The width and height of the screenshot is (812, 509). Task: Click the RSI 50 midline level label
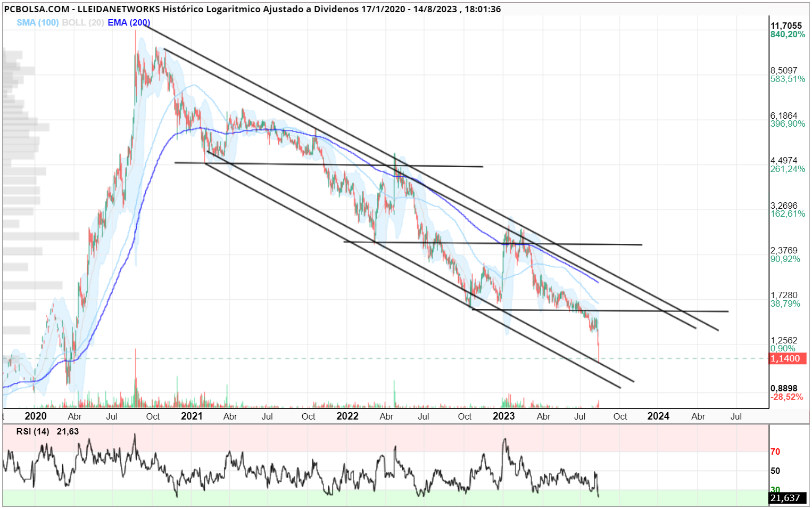pos(775,471)
